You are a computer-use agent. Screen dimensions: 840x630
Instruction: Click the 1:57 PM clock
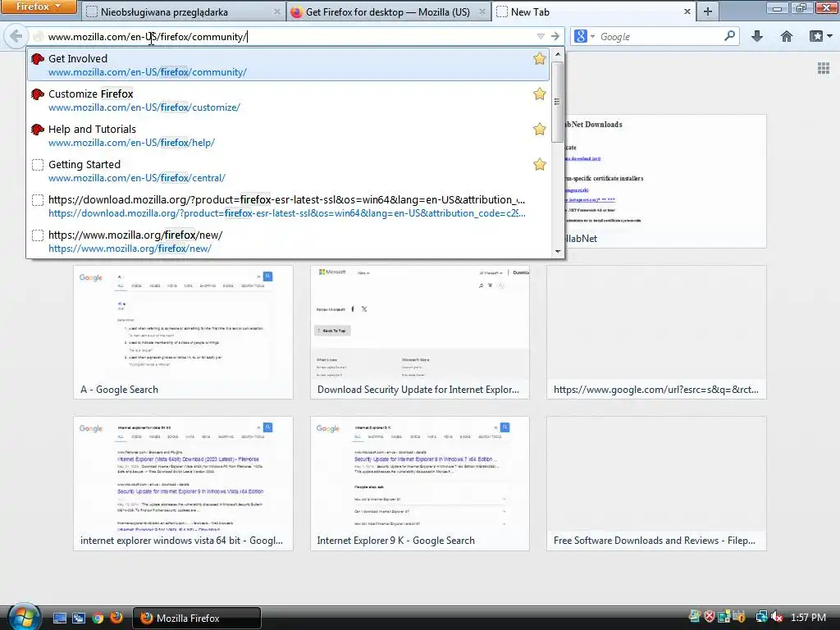point(808,617)
